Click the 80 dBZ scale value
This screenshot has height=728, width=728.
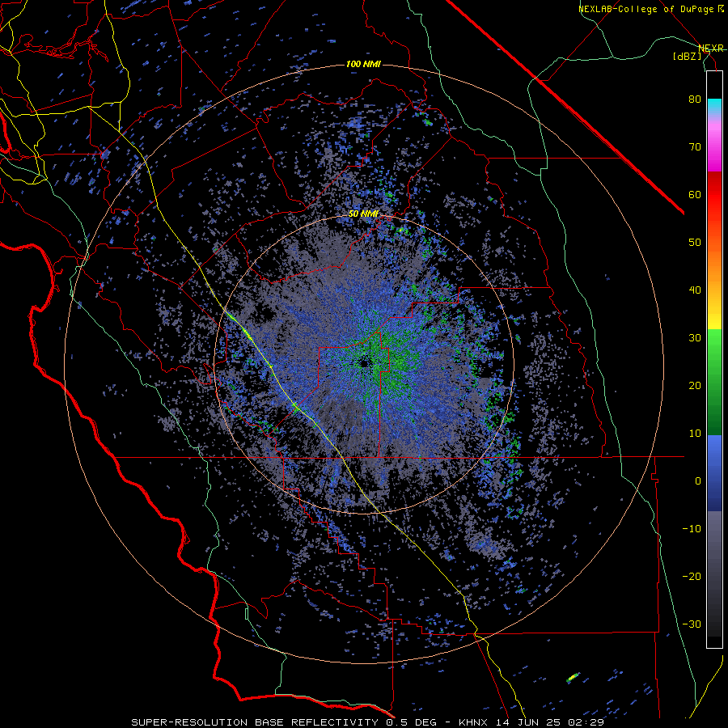[695, 99]
